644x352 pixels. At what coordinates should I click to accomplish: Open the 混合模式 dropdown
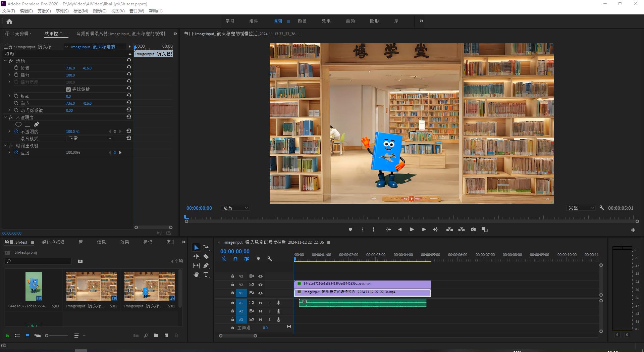pyautogui.click(x=90, y=138)
